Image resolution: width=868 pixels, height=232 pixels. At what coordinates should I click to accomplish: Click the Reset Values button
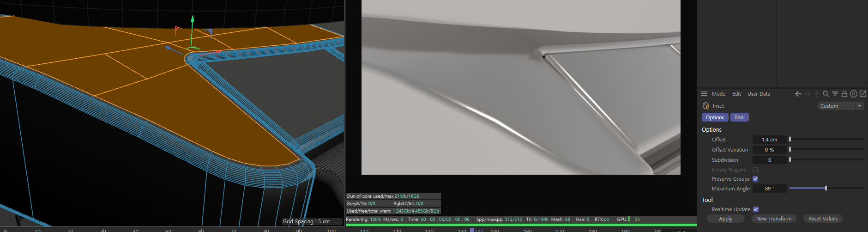[x=823, y=219]
